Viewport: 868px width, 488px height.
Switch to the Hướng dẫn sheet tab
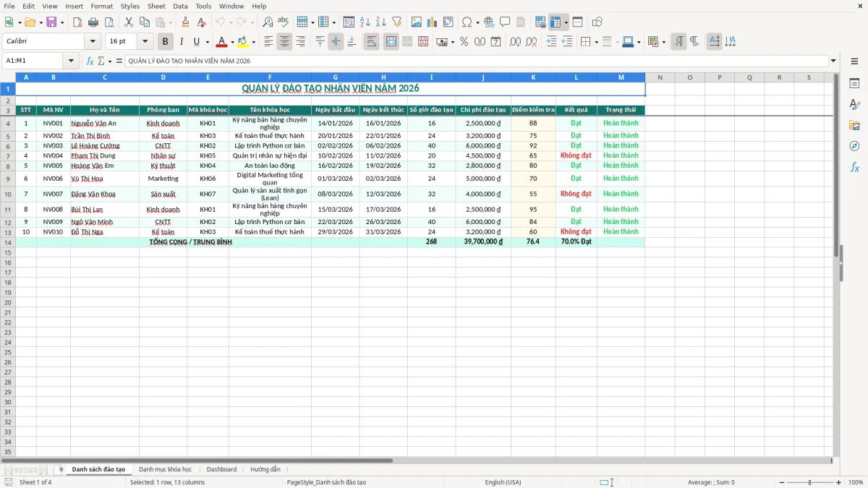click(x=265, y=469)
